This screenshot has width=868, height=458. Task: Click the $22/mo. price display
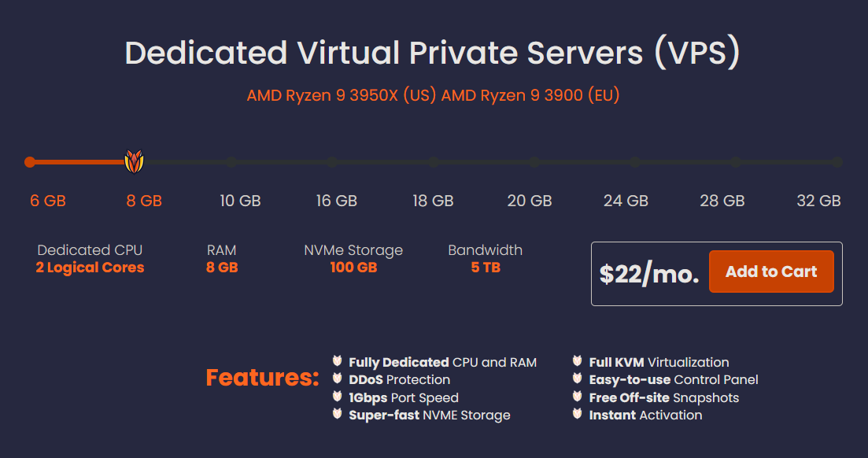point(652,273)
